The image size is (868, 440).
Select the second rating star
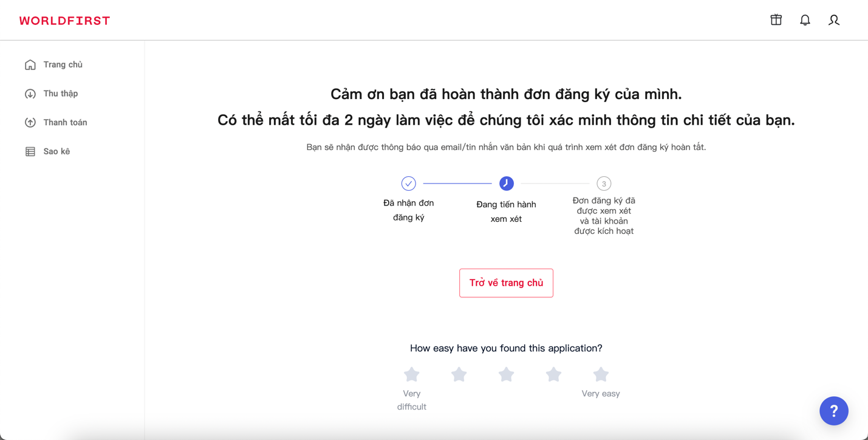coord(459,374)
